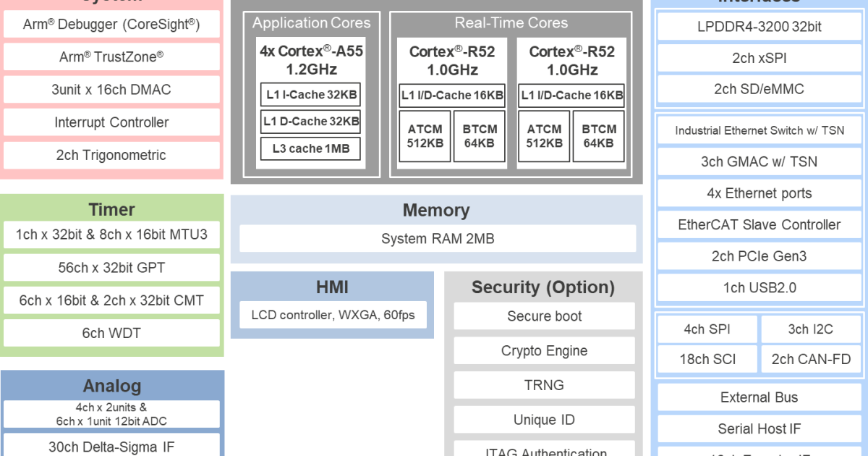Click the 56ch x 32bit GPT timer box
The height and width of the screenshot is (456, 868).
click(x=111, y=268)
